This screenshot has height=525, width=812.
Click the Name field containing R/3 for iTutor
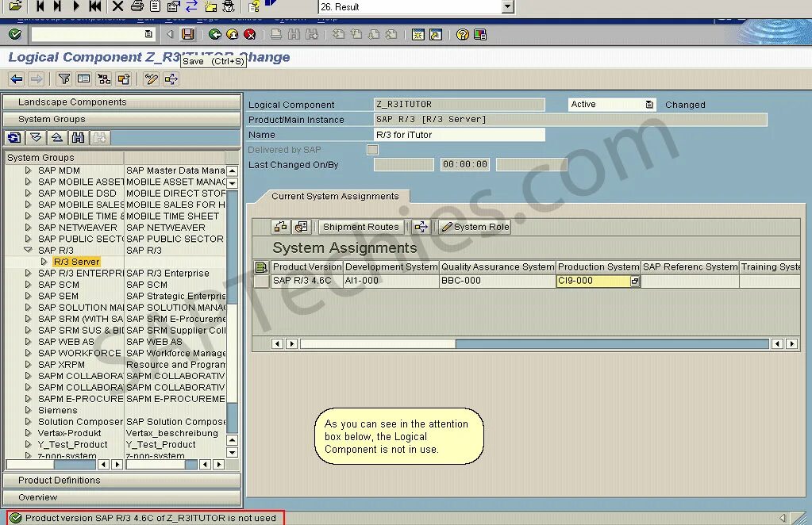459,135
